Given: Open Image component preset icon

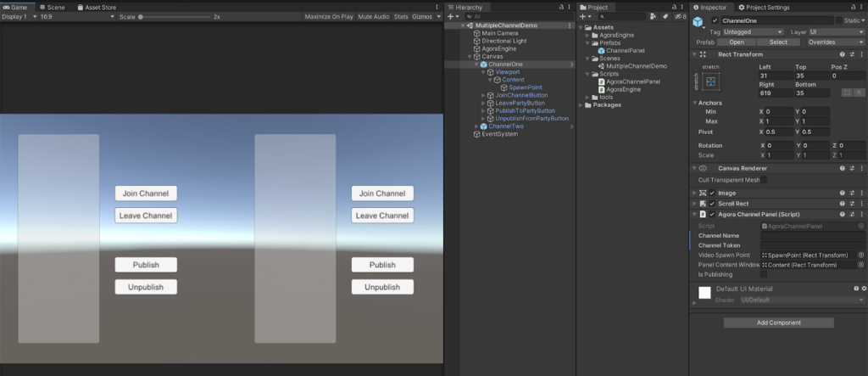Looking at the screenshot, I should tap(852, 193).
